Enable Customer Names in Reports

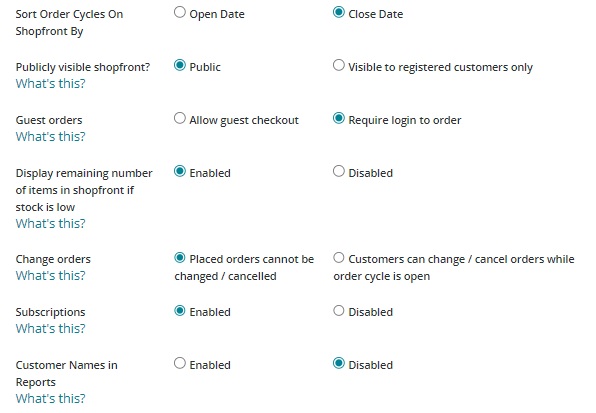[x=180, y=364]
